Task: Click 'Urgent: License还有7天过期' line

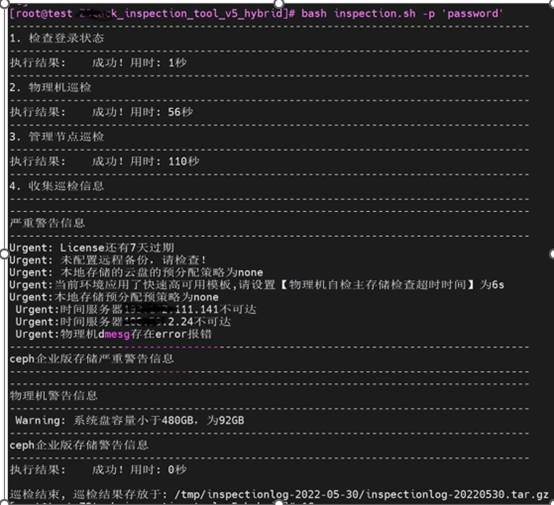Action: pos(92,248)
